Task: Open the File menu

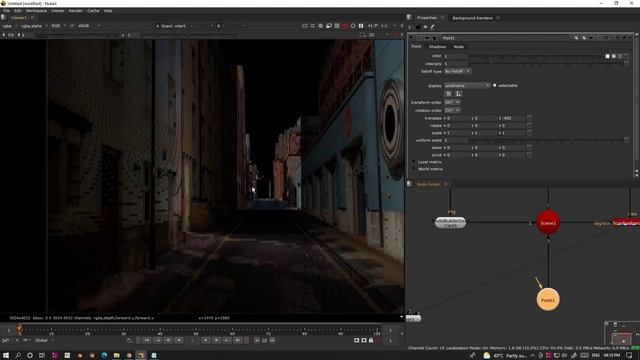Action: [x=7, y=11]
